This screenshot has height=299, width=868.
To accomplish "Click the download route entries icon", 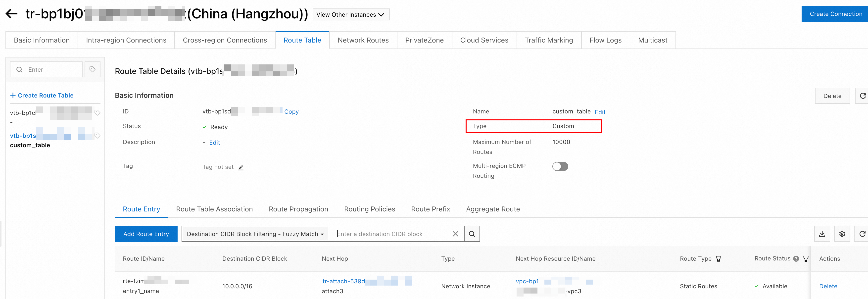I will (x=822, y=234).
